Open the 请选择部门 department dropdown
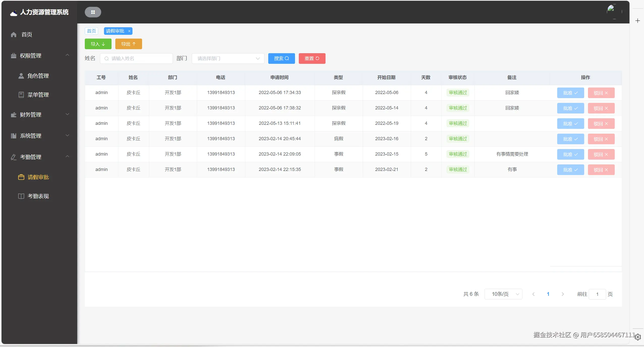The height and width of the screenshot is (347, 644). point(228,59)
